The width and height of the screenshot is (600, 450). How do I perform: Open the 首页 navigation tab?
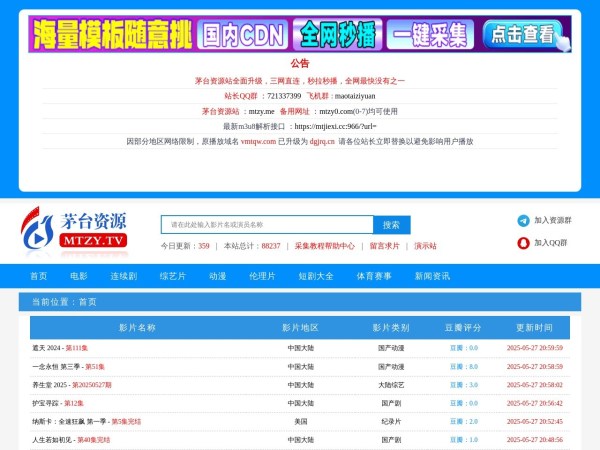pyautogui.click(x=38, y=276)
